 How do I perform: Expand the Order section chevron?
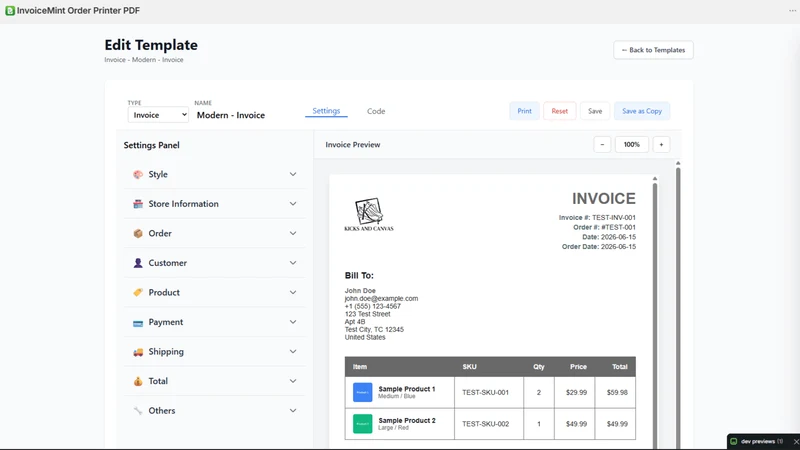pyautogui.click(x=293, y=234)
